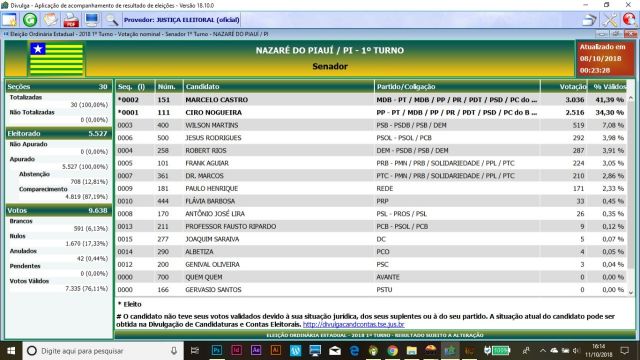Click the cascading windows icon
The image size is (640, 360).
click(589, 20)
